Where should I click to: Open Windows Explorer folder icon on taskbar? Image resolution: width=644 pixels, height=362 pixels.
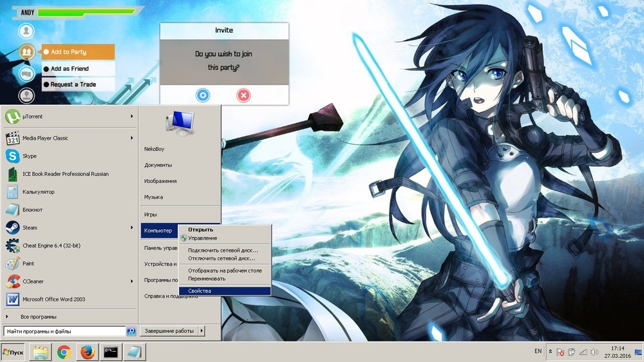point(40,352)
